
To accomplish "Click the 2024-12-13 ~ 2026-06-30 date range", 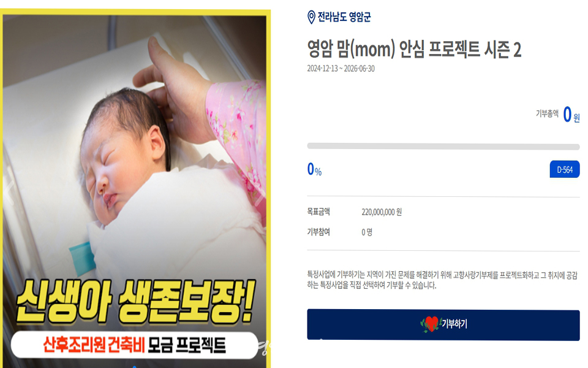I will tap(341, 69).
